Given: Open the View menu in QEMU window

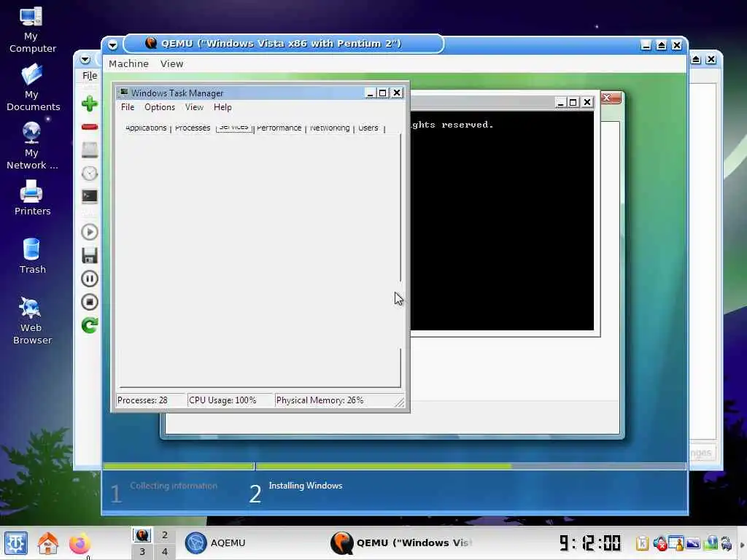Looking at the screenshot, I should [171, 64].
